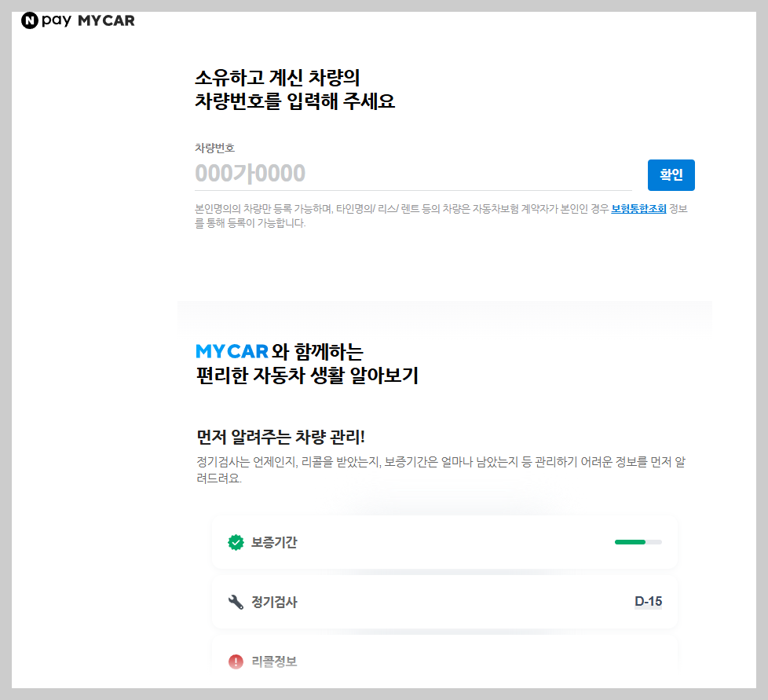Click the blue 확인 button
This screenshot has height=700, width=768.
[671, 175]
